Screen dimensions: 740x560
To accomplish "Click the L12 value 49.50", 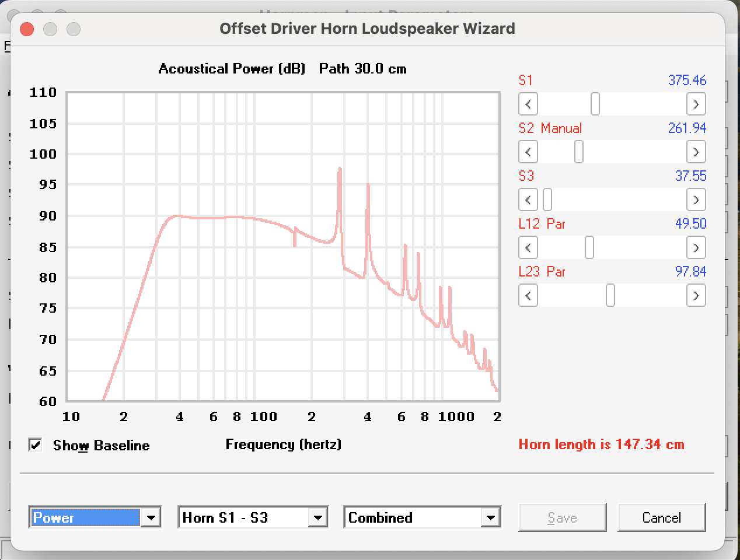I will point(691,224).
